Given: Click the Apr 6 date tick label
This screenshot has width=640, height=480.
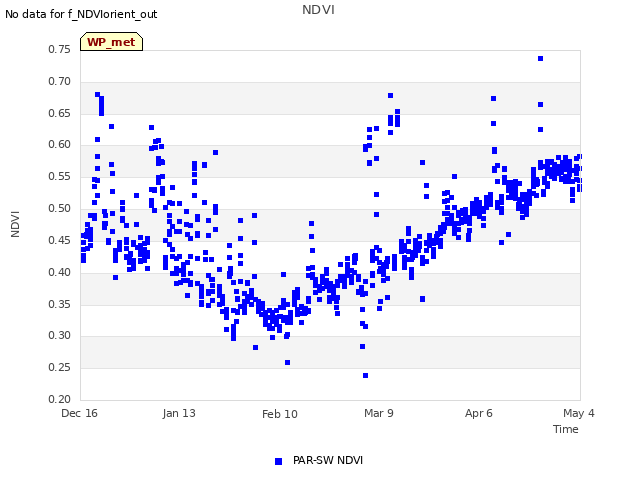Looking at the screenshot, I should pos(478,413).
